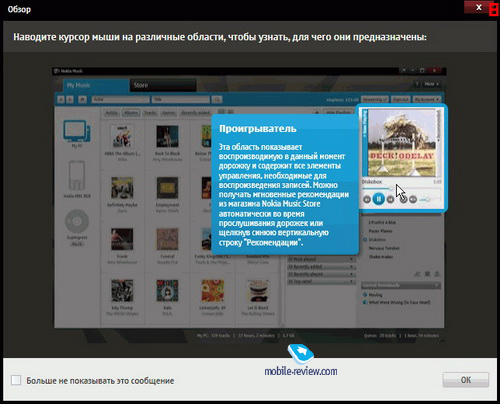Skip to the next track in the player

[x=390, y=199]
